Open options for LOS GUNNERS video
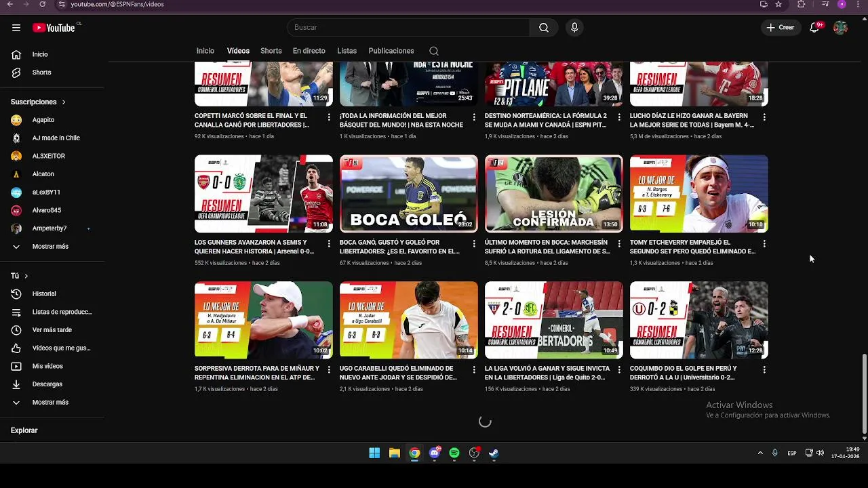Screen dimensions: 868x488 point(329,243)
